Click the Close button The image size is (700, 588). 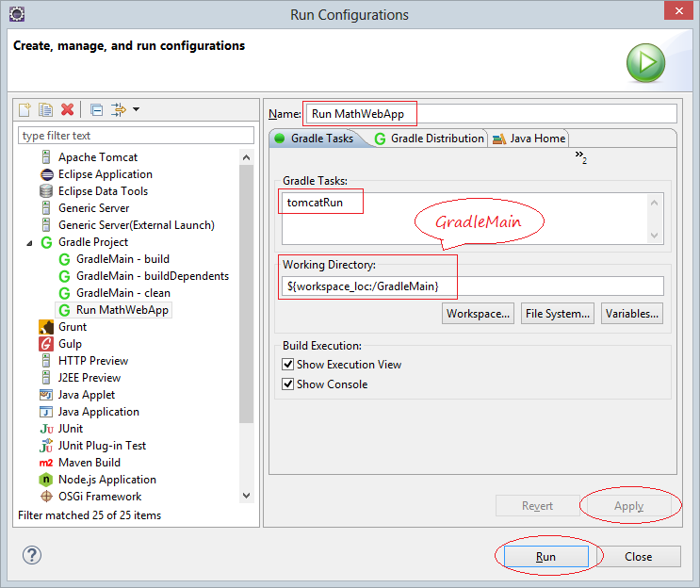point(639,556)
